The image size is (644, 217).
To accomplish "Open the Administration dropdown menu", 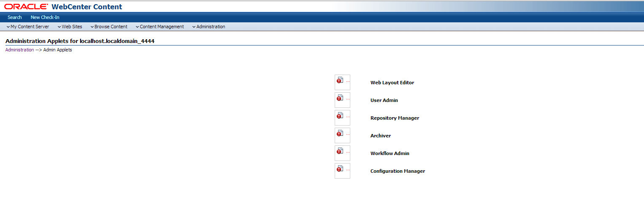I will (x=208, y=27).
